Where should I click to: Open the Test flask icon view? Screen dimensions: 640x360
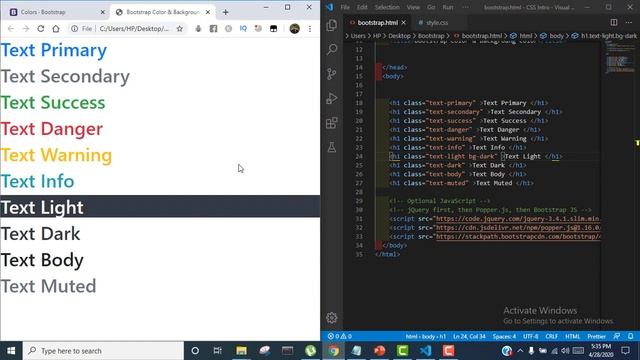[x=332, y=147]
